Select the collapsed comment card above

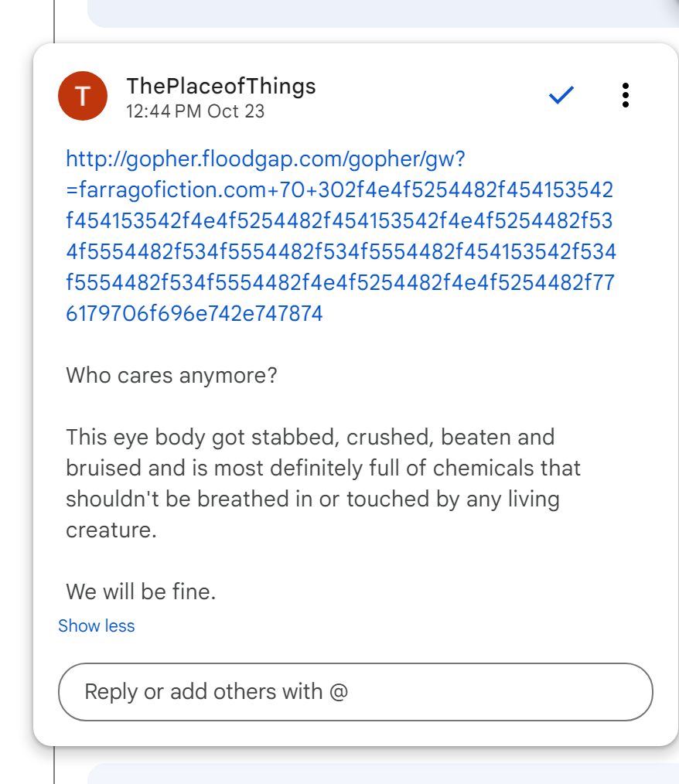coord(379,12)
